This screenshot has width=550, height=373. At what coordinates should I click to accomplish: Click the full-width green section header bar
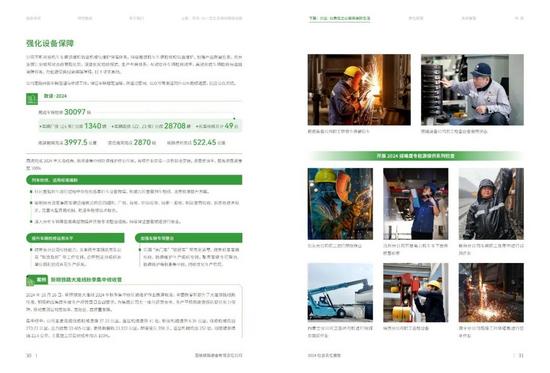pyautogui.click(x=134, y=180)
